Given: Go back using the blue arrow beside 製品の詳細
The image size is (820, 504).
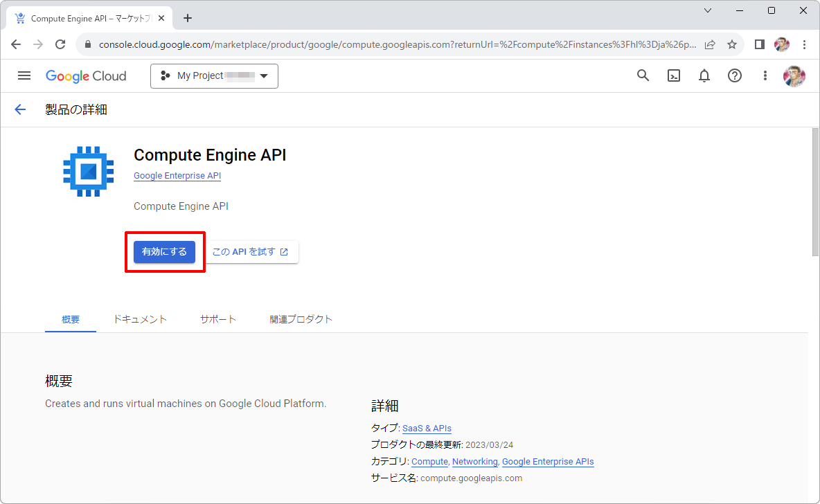Looking at the screenshot, I should (x=20, y=109).
